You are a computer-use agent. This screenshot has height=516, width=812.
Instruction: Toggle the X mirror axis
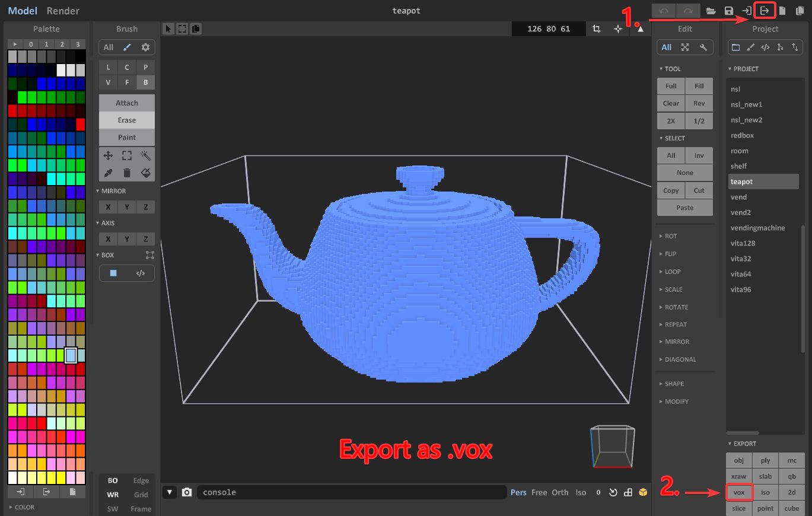click(107, 206)
